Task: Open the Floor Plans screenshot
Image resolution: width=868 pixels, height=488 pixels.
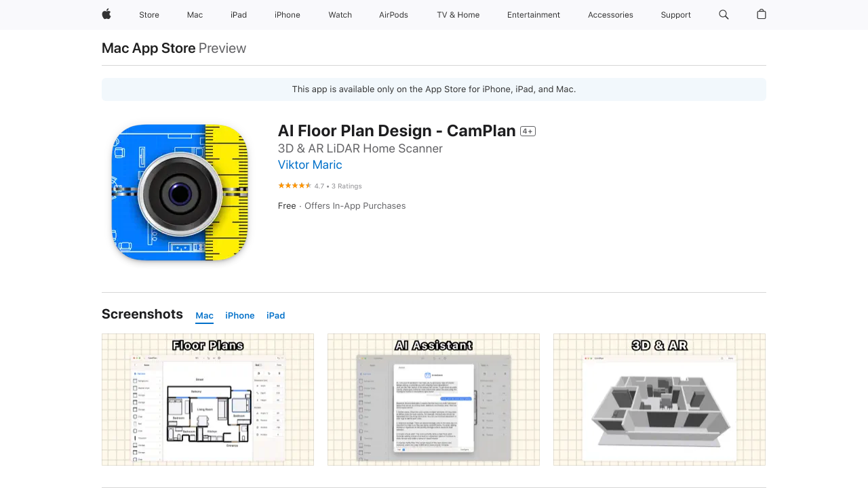Action: pyautogui.click(x=208, y=399)
